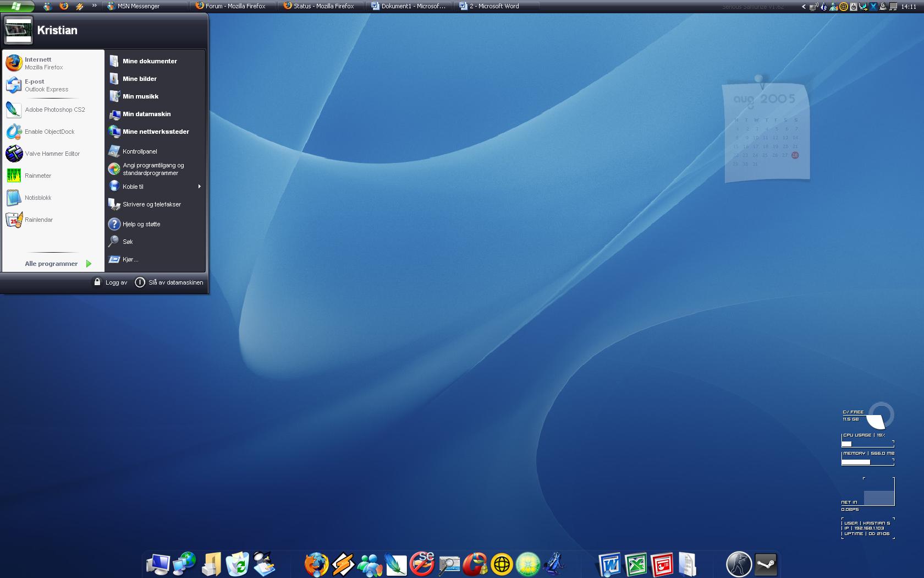
Task: Open Kontrollpanel
Action: (156, 151)
